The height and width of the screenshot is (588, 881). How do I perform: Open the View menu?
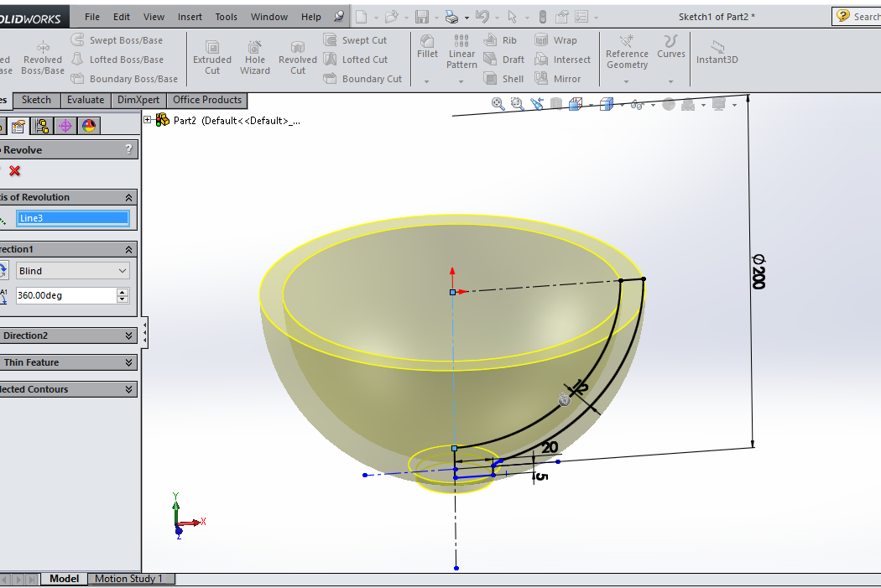[154, 17]
